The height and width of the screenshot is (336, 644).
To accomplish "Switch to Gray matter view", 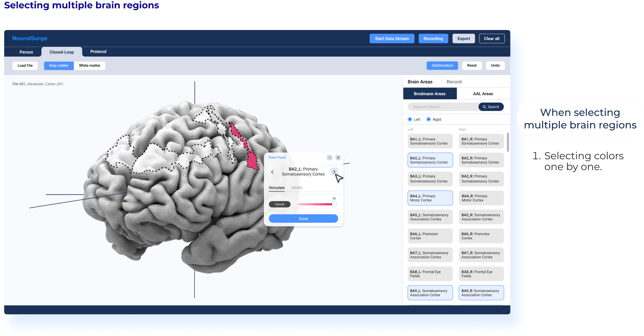I will [x=59, y=66].
